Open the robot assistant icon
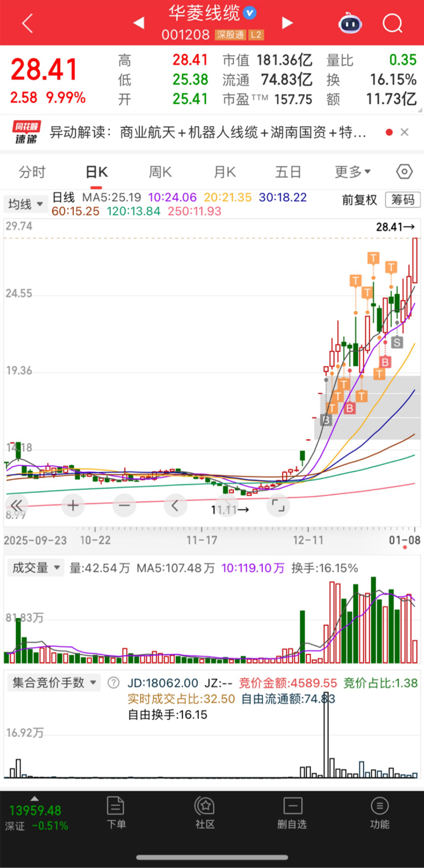Viewport: 424px width, 868px height. point(350,23)
